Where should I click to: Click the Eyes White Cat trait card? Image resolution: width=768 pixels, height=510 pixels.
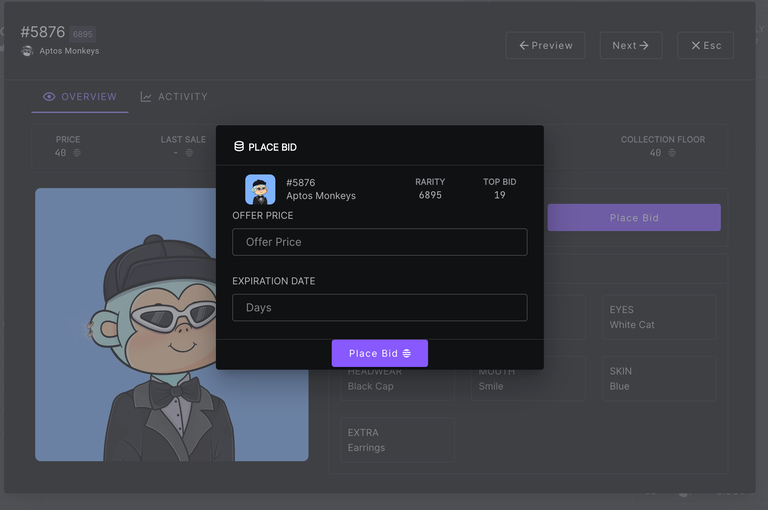(x=658, y=317)
